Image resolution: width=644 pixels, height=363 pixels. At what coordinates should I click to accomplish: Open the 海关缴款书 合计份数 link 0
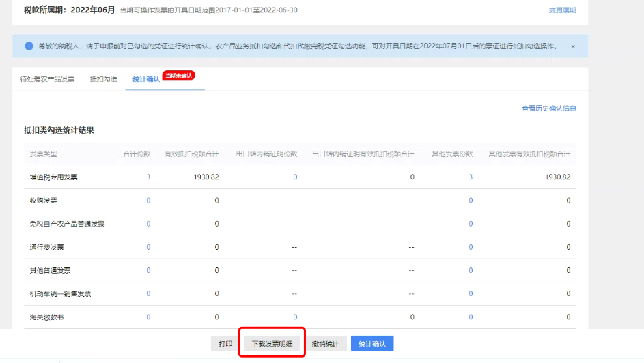148,317
